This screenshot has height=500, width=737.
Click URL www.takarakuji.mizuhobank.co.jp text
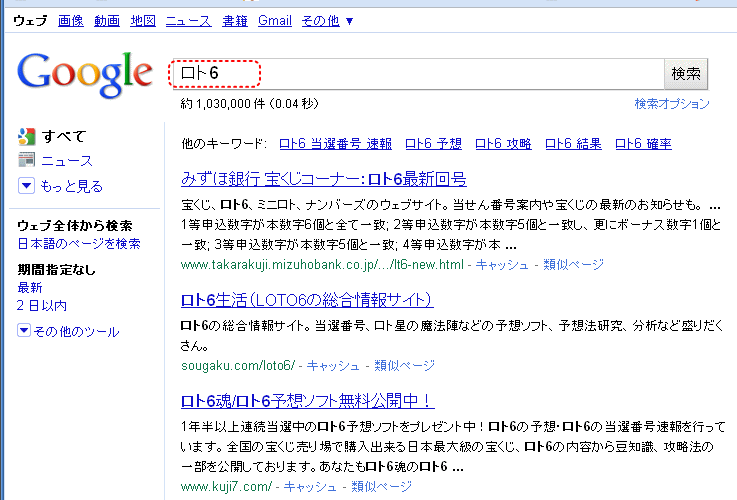point(322,265)
